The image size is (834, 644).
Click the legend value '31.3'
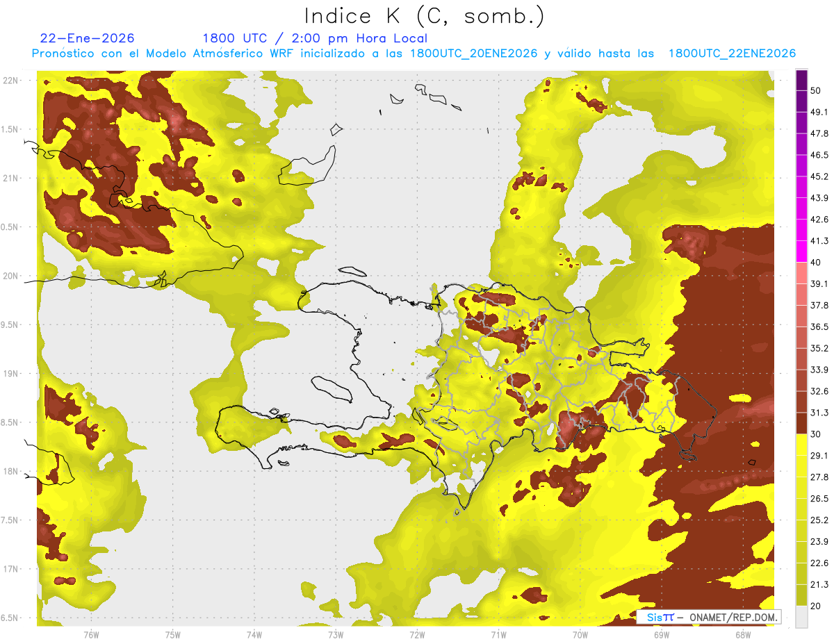click(x=819, y=413)
